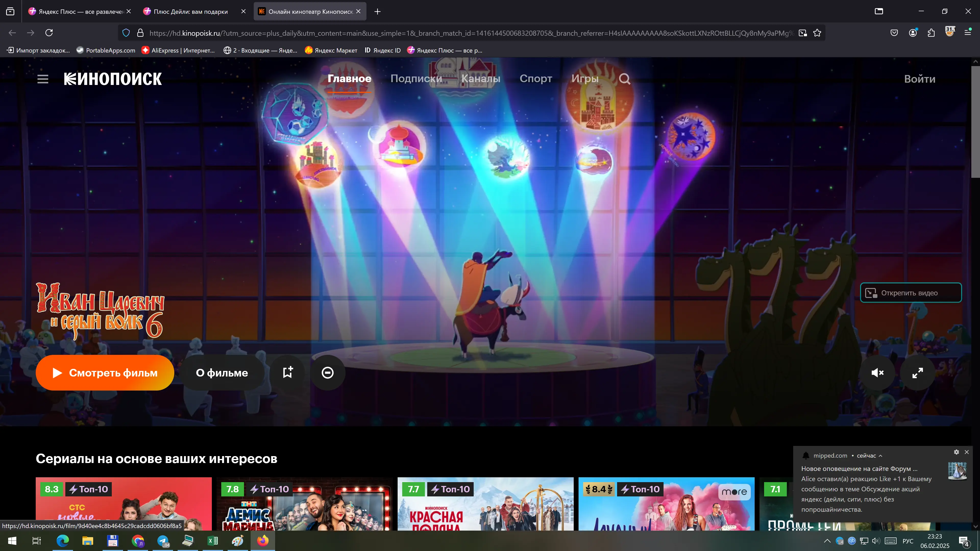Reload the current page
This screenshot has height=551, width=980.
coord(49,33)
